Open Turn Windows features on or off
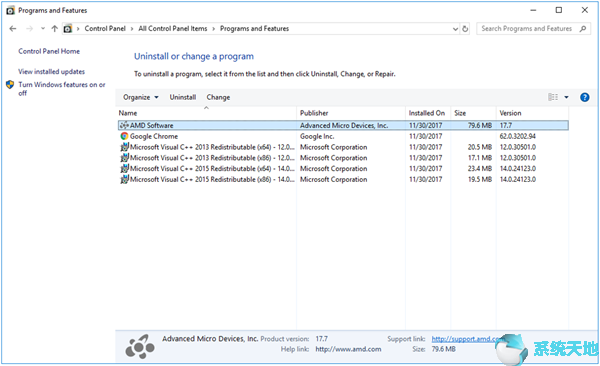Screen dimensions: 600x366 (x=62, y=88)
